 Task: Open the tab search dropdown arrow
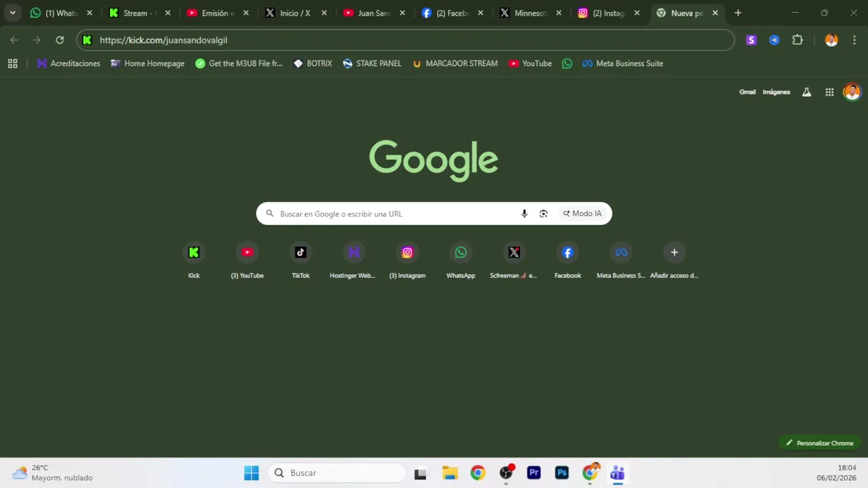(x=12, y=13)
